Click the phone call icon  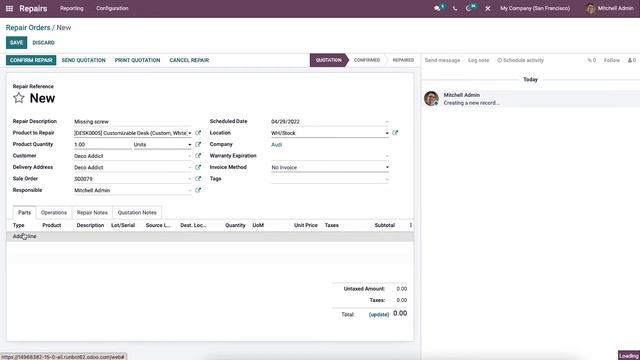455,8
